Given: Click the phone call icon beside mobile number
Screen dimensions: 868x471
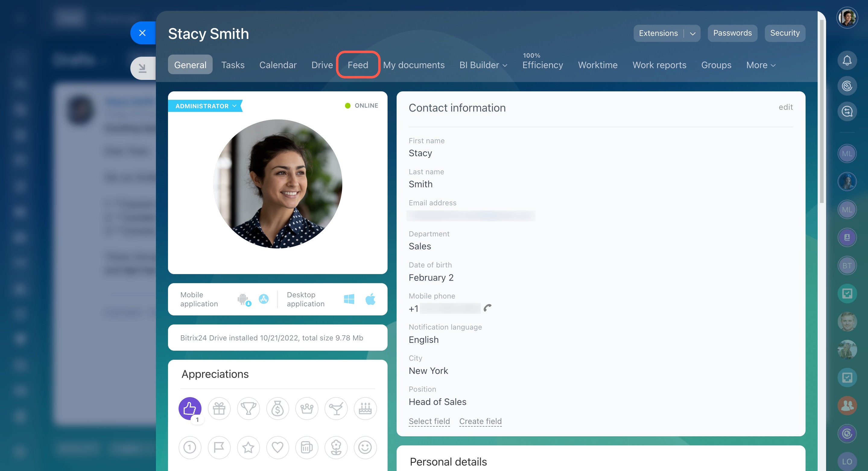Looking at the screenshot, I should (x=488, y=308).
